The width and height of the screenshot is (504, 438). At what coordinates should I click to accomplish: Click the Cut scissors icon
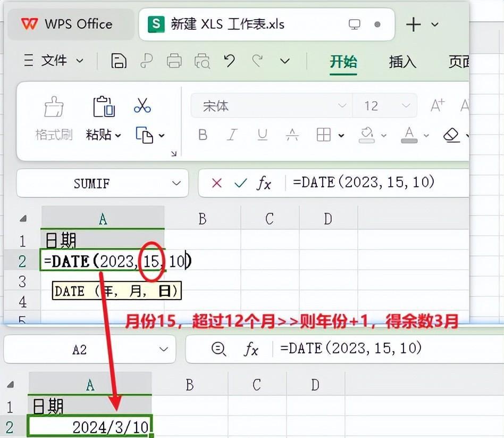pos(142,105)
